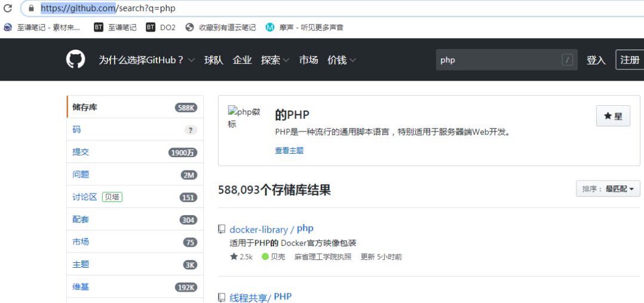
Task: Open the 至谦笔记 - 素材来... bookmark
Action: pos(41,27)
